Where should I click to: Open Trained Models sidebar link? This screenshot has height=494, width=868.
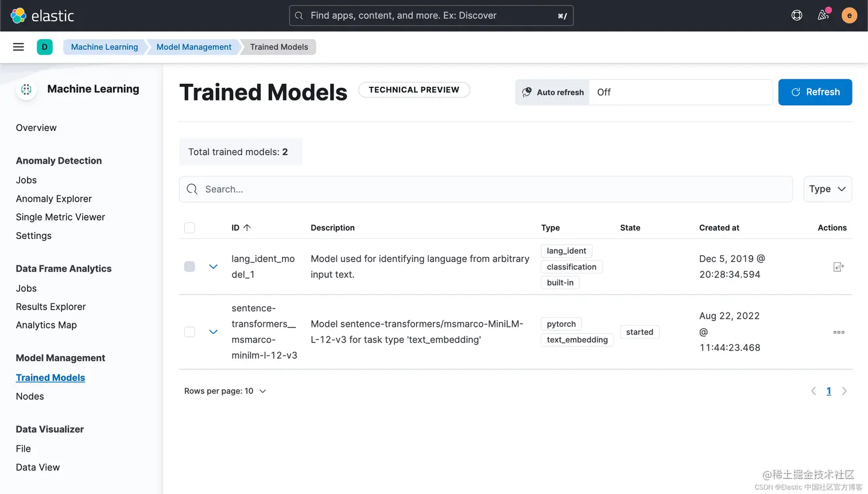51,377
